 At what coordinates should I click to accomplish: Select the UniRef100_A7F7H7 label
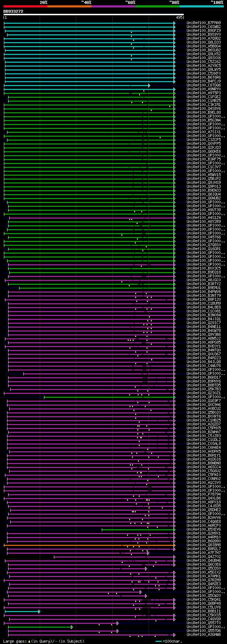point(204,553)
